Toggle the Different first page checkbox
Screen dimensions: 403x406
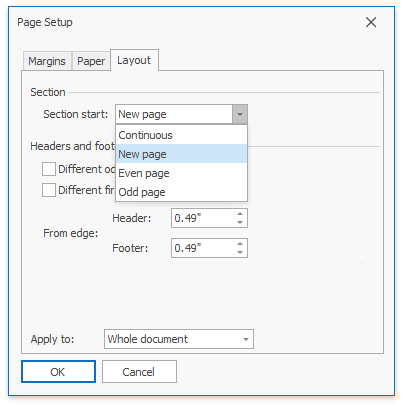49,190
